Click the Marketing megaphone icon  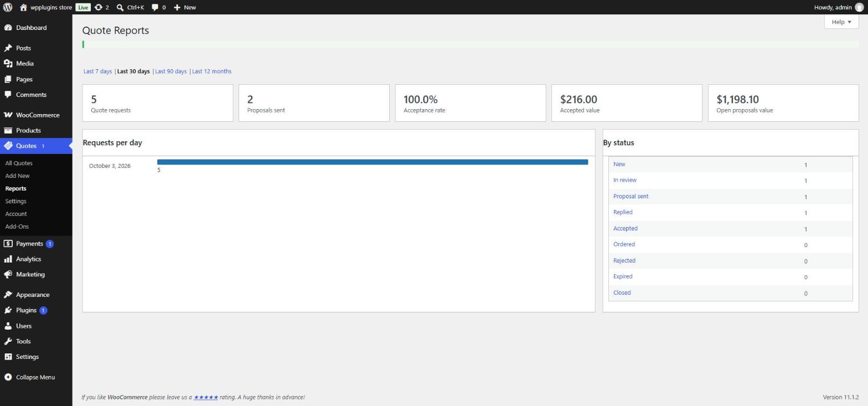tap(8, 275)
